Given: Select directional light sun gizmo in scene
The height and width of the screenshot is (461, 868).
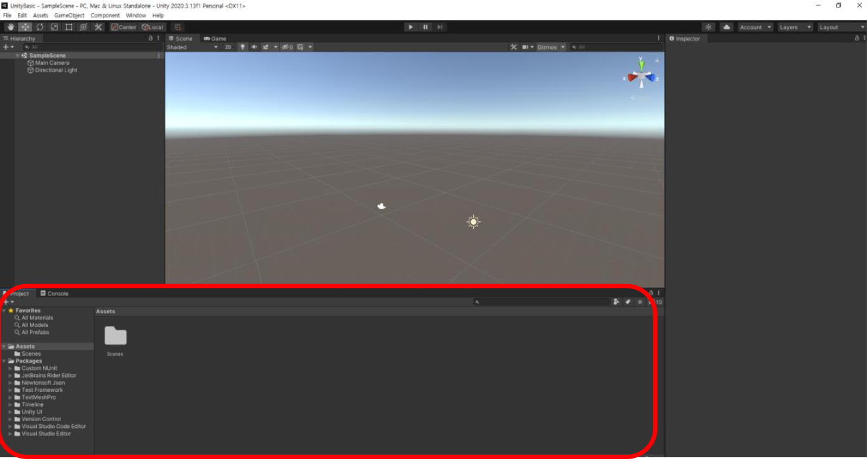Looking at the screenshot, I should 473,222.
